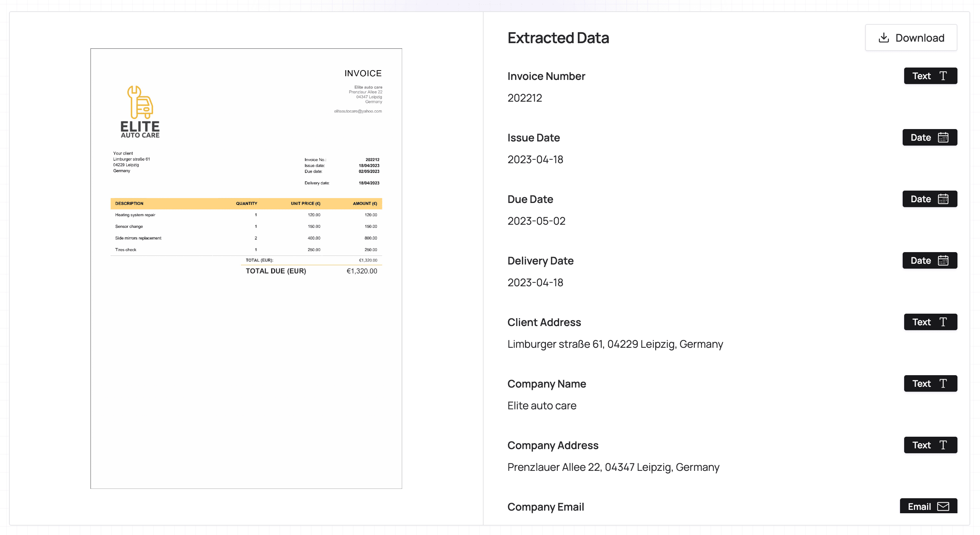Click the Text badge for Client Address

tap(930, 322)
